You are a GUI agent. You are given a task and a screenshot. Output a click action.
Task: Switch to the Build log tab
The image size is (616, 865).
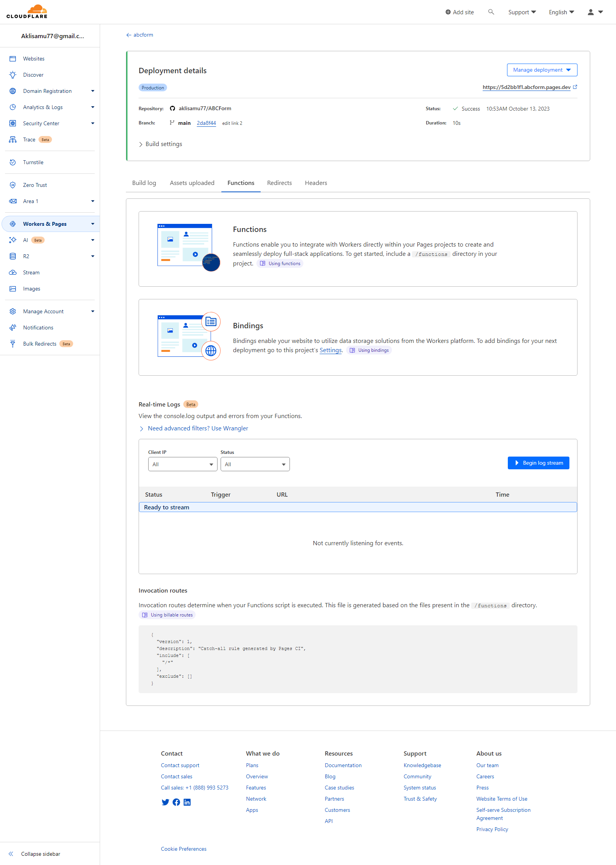coord(144,183)
